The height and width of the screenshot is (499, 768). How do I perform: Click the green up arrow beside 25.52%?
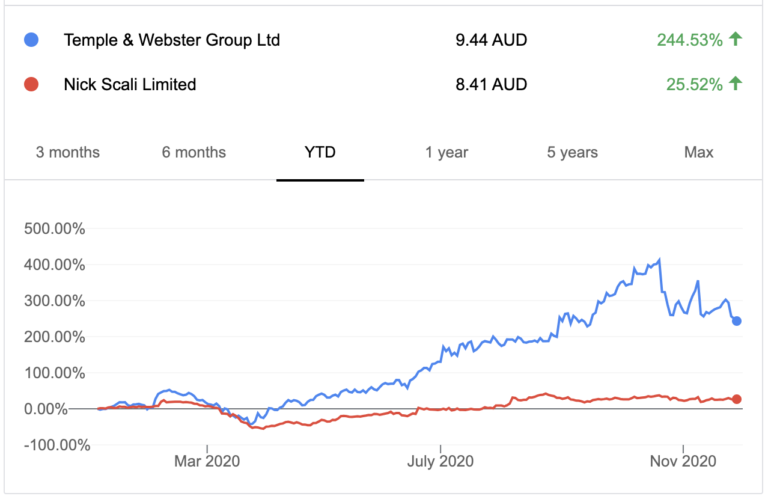pos(736,84)
